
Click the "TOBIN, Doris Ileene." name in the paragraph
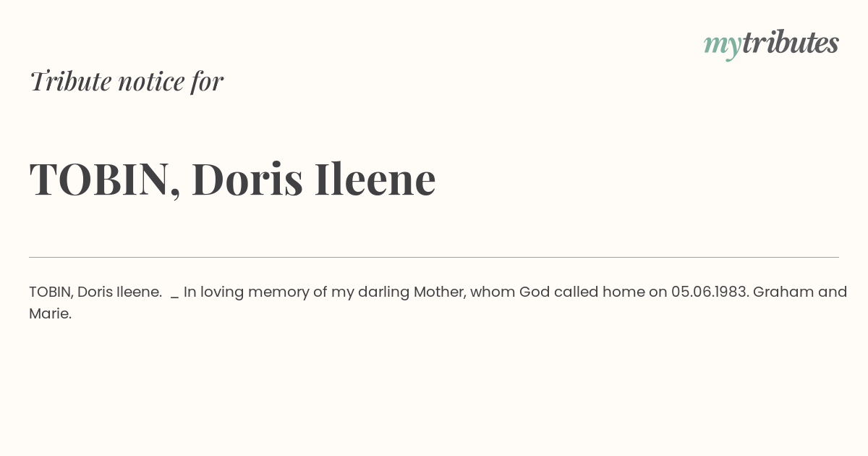click(95, 292)
